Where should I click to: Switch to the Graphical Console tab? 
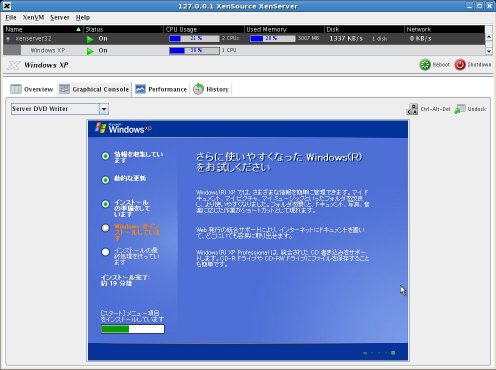(94, 89)
